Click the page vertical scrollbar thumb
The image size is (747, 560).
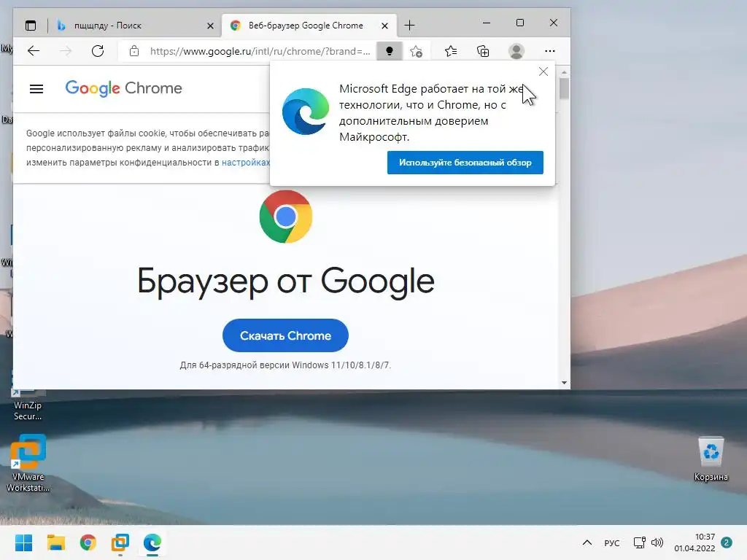coord(564,88)
